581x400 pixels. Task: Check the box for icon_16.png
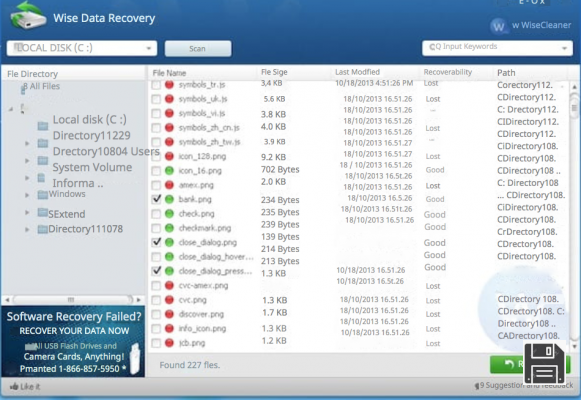(x=156, y=171)
